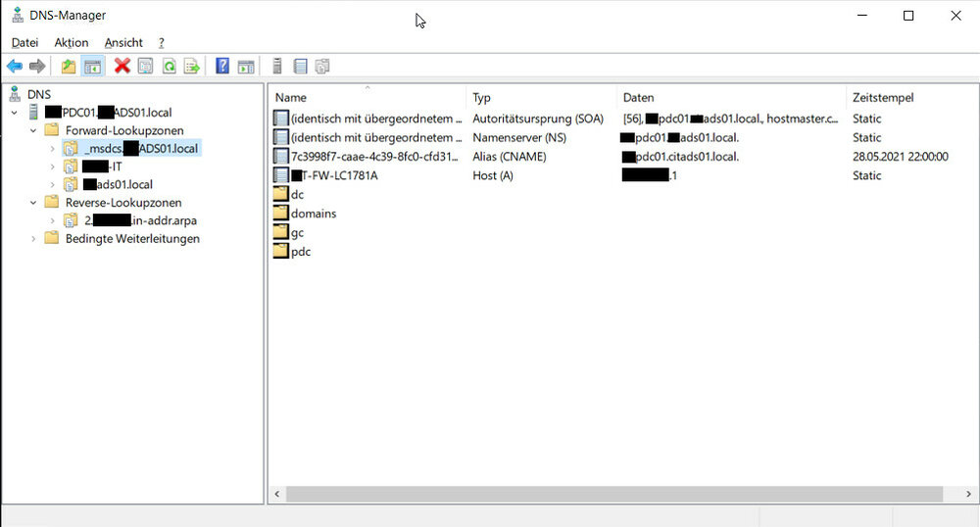The width and height of the screenshot is (980, 527).
Task: Open the Aktion menu
Action: click(x=72, y=43)
